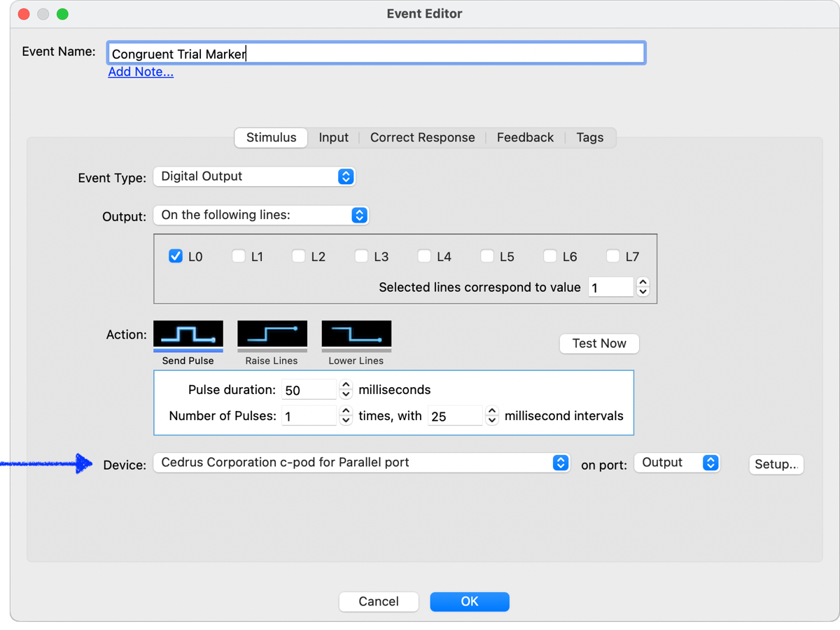840x630 pixels.
Task: Click in the Event Name field
Action: 376,54
